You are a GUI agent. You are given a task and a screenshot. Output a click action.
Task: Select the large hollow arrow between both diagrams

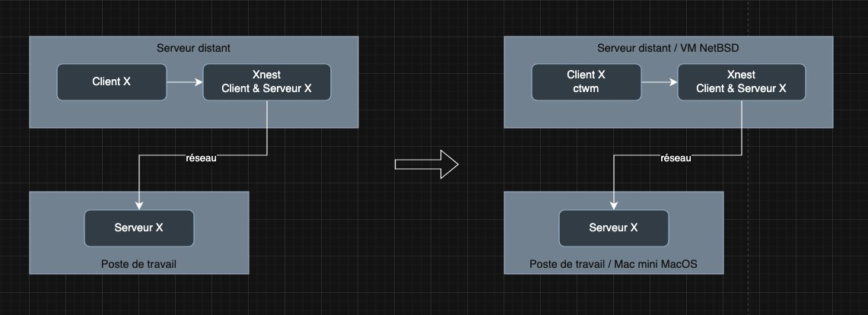click(426, 164)
